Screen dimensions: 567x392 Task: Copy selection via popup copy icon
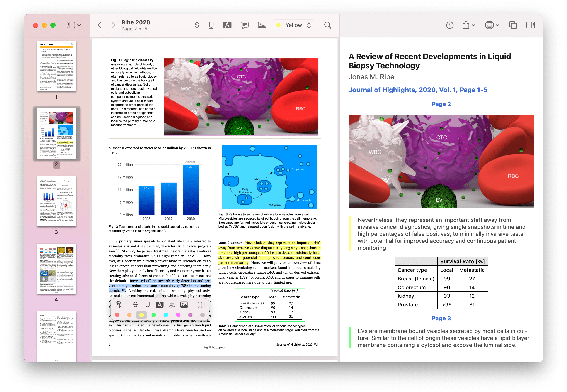119,305
